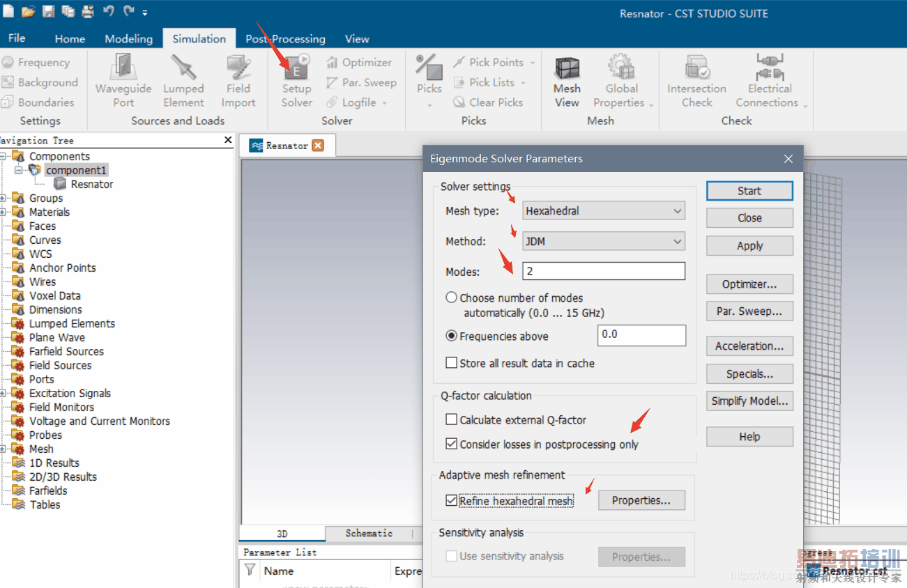Open mesh Global Properties

(621, 82)
